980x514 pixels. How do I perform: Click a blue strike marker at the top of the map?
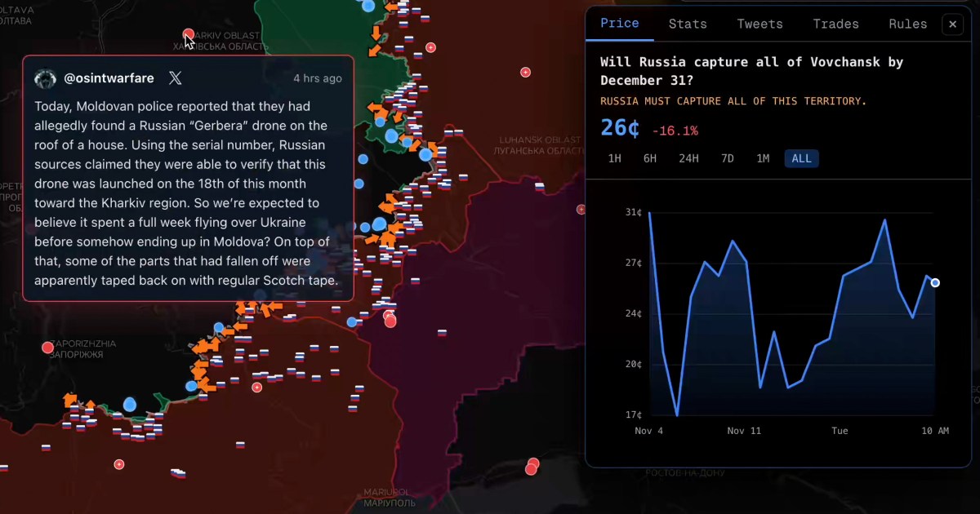(368, 7)
